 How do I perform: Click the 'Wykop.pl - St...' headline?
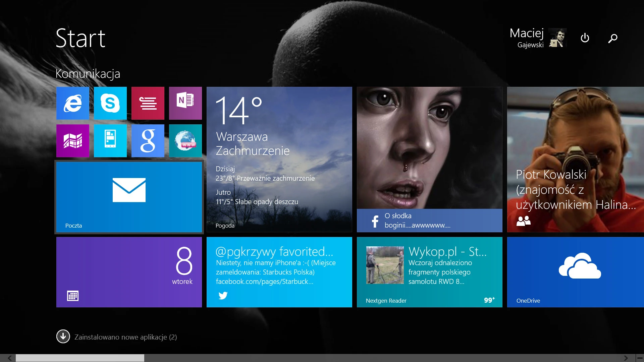pyautogui.click(x=447, y=251)
